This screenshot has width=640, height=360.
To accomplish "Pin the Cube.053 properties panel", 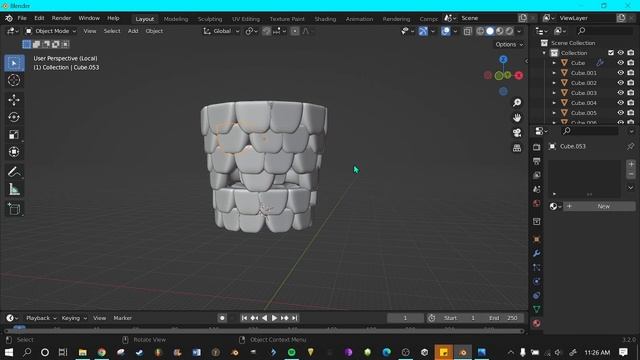I will point(631,146).
